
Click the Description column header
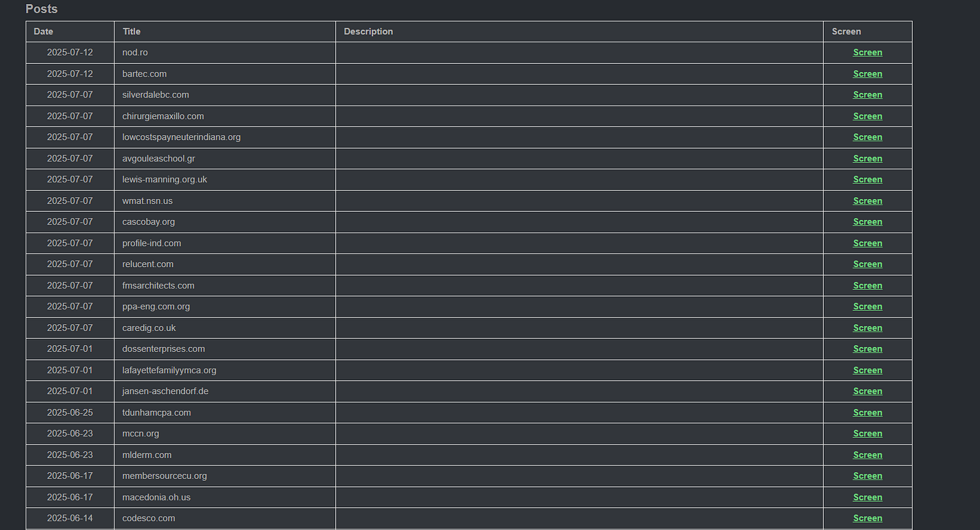pos(580,32)
